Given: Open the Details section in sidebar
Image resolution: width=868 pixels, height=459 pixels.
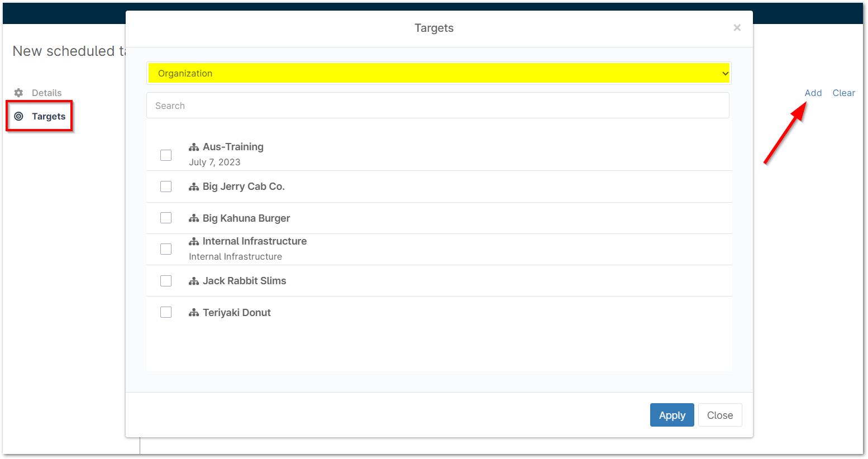Looking at the screenshot, I should (x=46, y=93).
